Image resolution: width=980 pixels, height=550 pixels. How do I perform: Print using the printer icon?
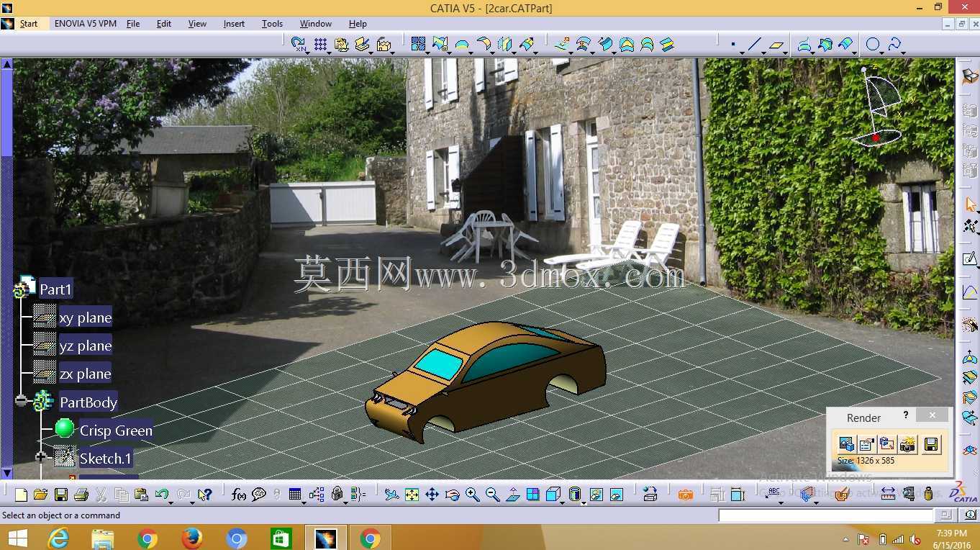coord(81,495)
